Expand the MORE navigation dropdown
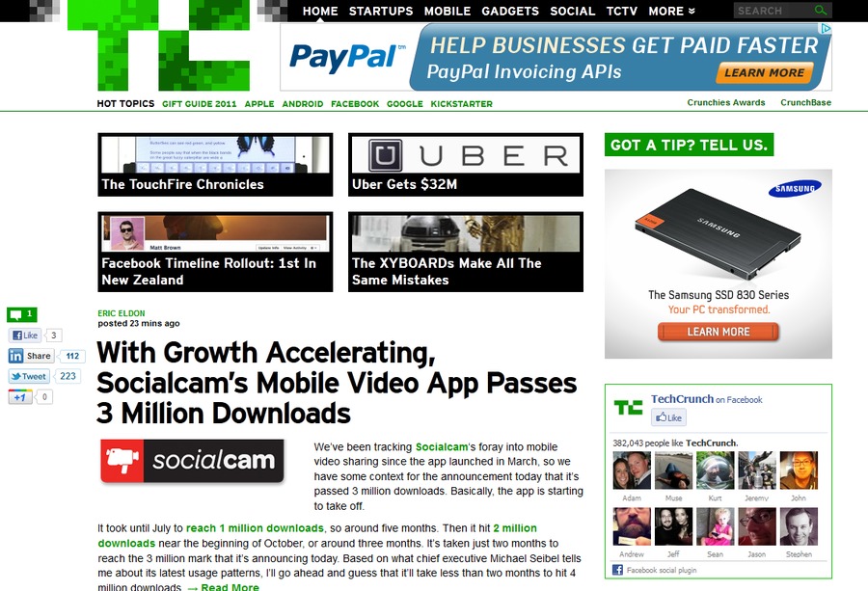The image size is (868, 591). point(671,11)
